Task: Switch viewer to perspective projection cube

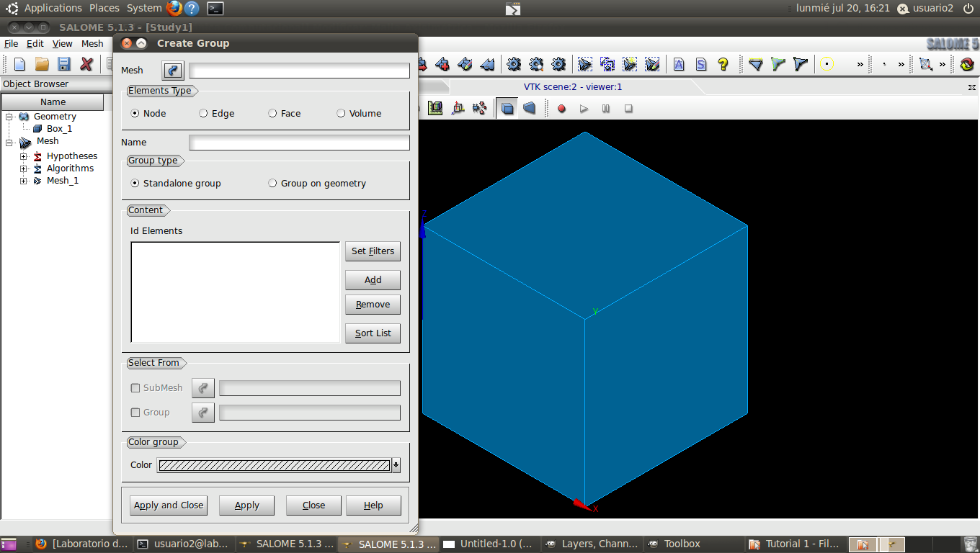Action: click(x=530, y=108)
